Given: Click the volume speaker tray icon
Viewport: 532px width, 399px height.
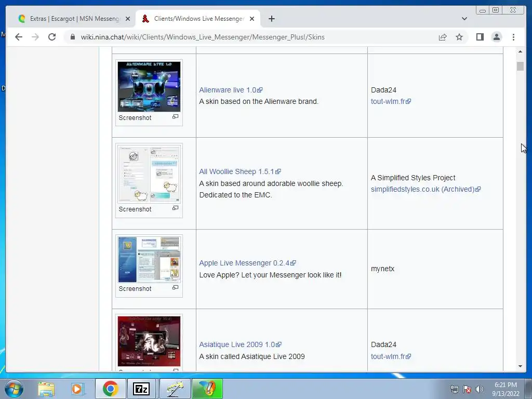Looking at the screenshot, I should tap(480, 389).
